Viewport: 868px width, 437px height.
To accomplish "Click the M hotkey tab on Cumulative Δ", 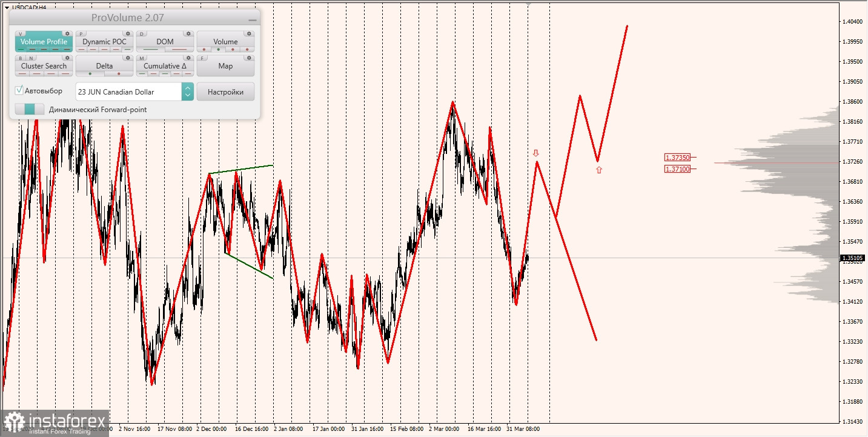I will click(142, 58).
